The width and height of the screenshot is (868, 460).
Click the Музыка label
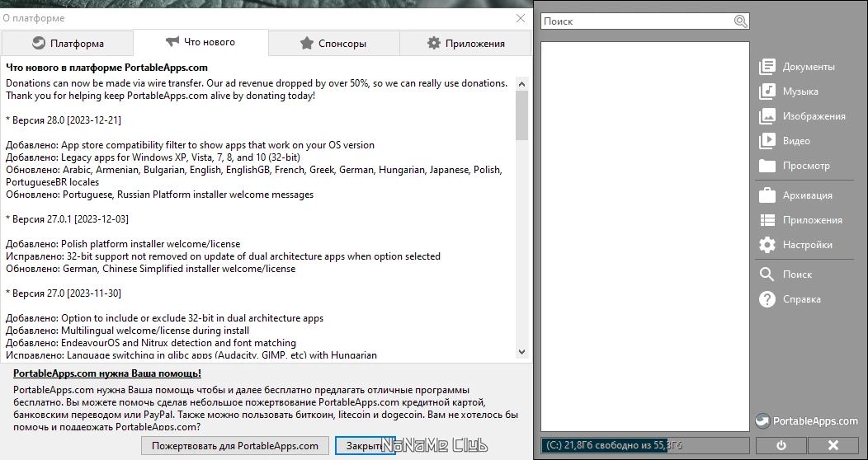coord(800,92)
